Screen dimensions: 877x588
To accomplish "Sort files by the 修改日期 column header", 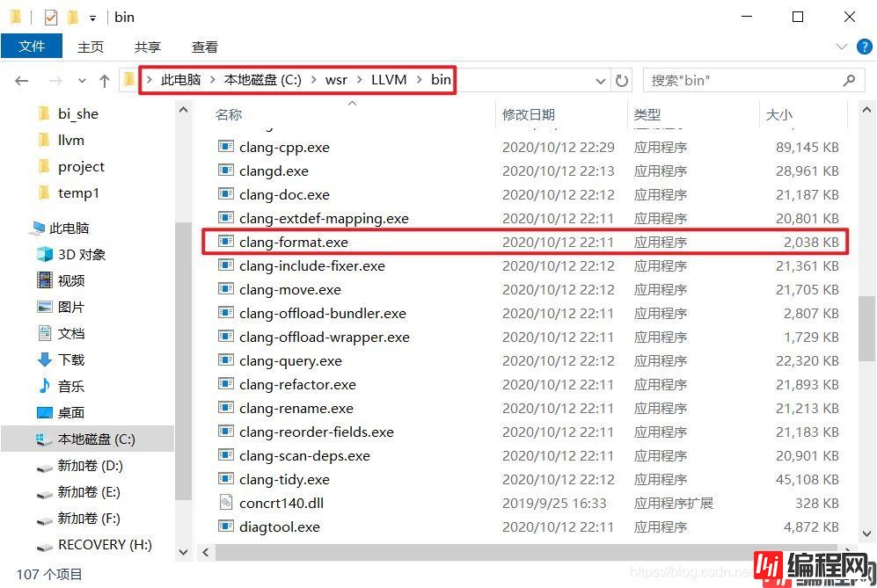I will pos(528,115).
